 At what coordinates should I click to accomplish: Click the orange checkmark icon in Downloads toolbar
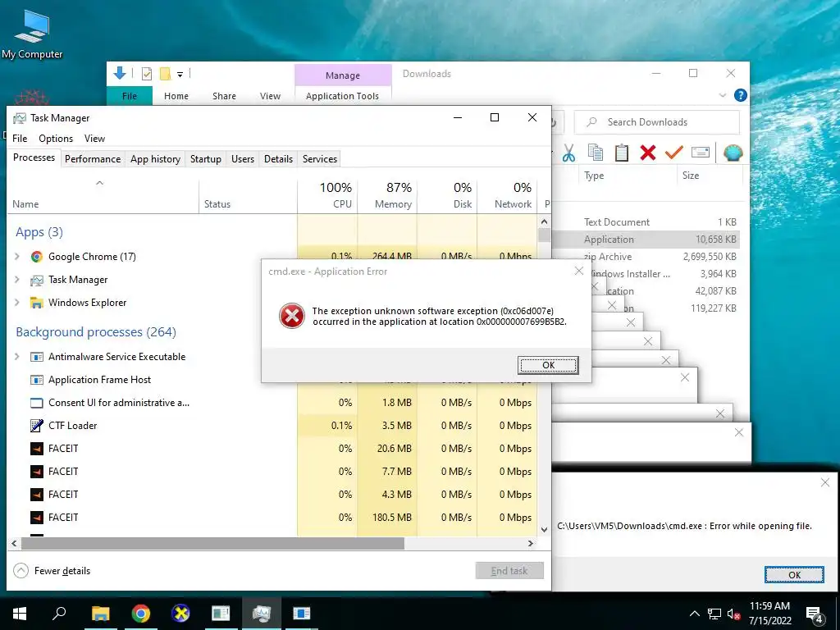coord(674,153)
